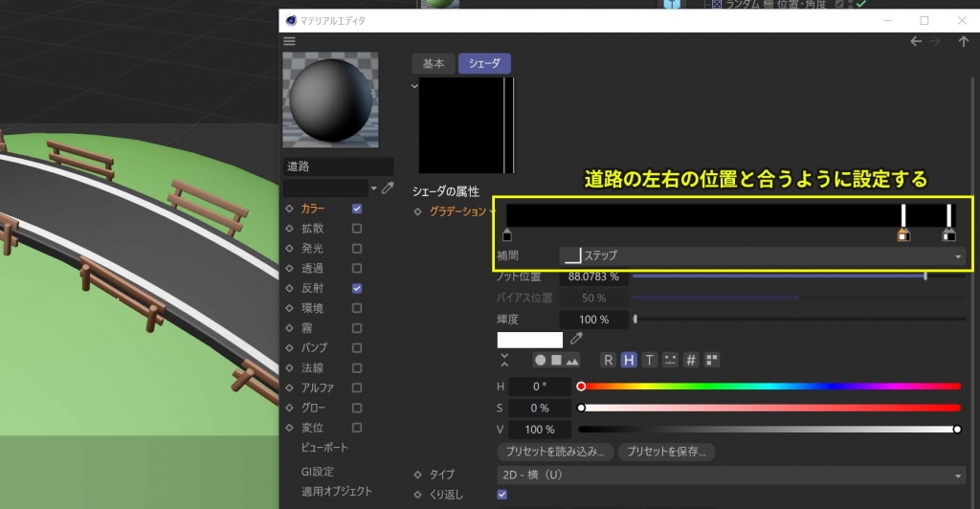Select the 拡散 channel label
980x509 pixels.
pyautogui.click(x=313, y=229)
